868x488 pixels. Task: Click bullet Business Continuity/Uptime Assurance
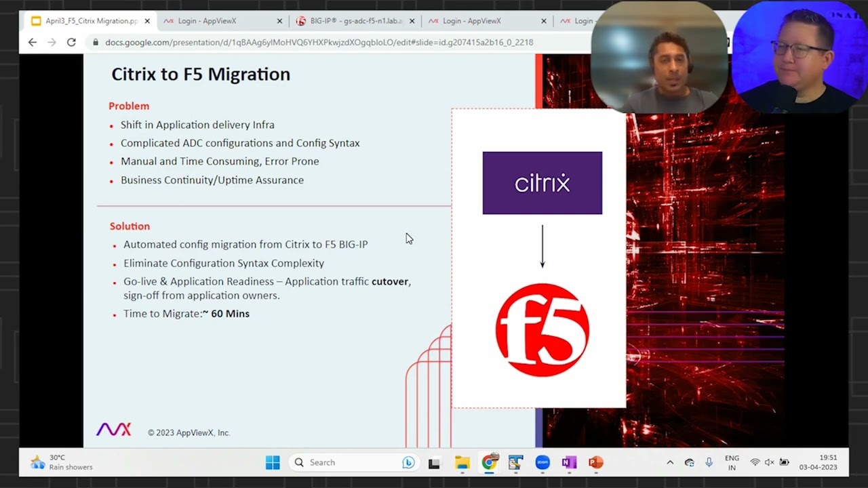[x=212, y=180]
